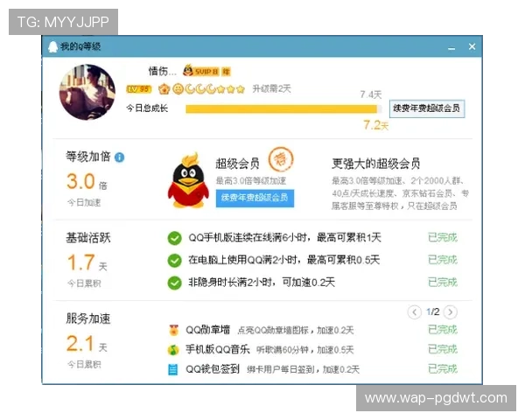
Task: Click the 手机版QQ音乐 music icon
Action: click(173, 350)
